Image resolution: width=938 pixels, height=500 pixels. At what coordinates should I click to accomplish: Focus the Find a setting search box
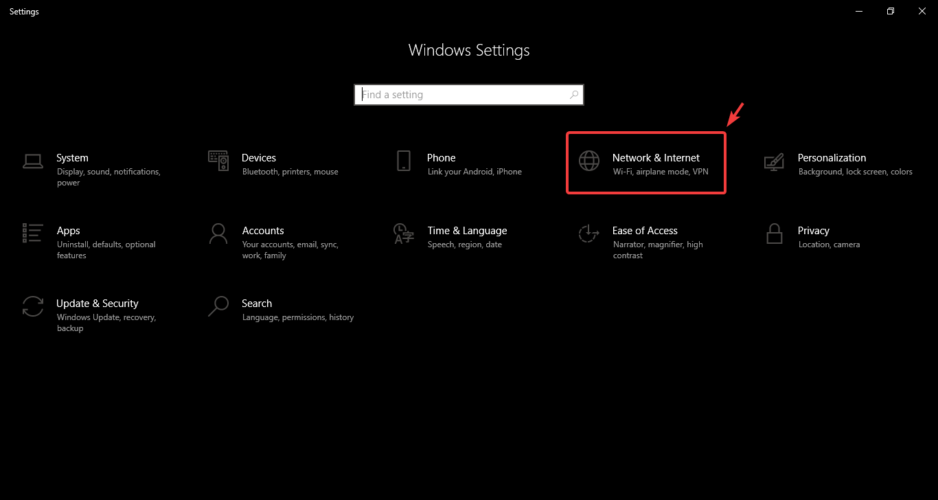coord(468,94)
